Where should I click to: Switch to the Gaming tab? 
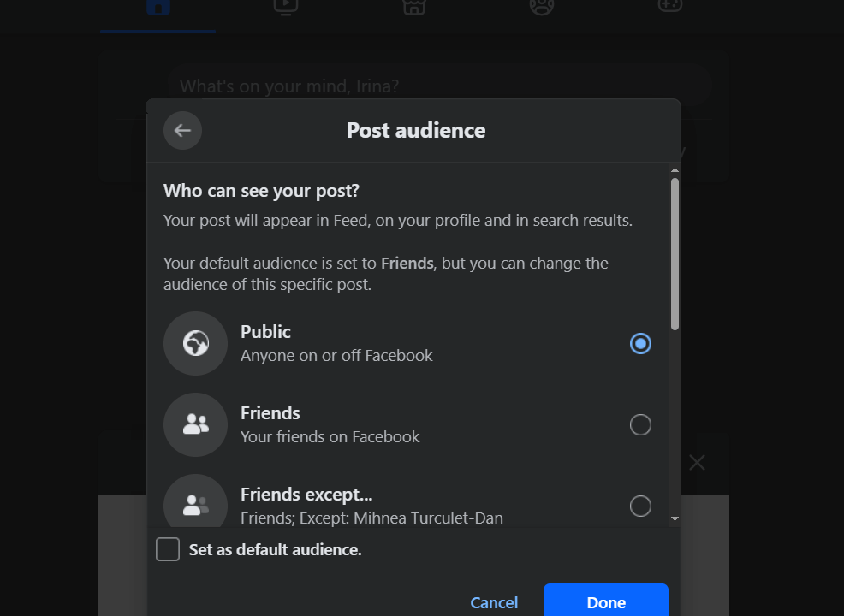pyautogui.click(x=669, y=9)
